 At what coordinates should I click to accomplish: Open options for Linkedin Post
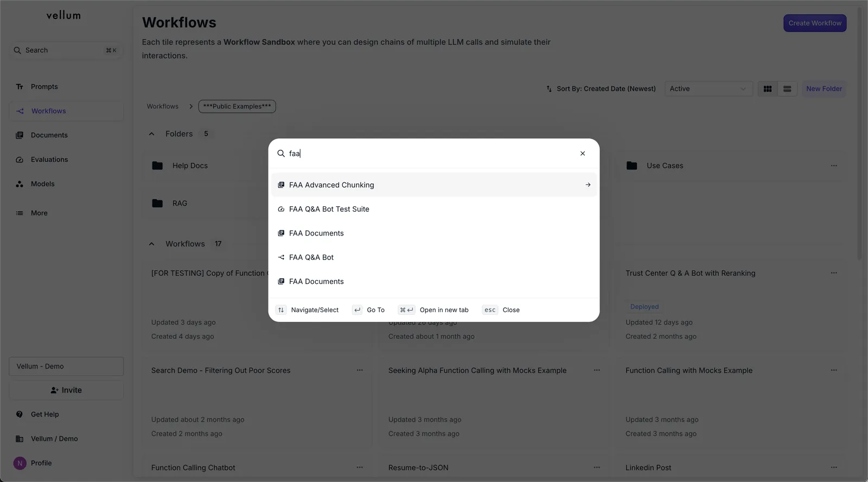(834, 467)
